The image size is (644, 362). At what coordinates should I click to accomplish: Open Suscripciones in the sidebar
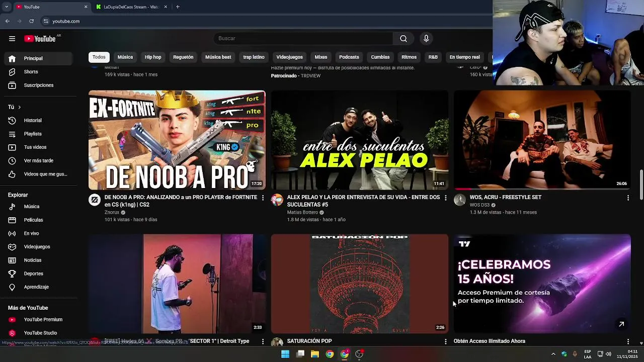pos(39,85)
